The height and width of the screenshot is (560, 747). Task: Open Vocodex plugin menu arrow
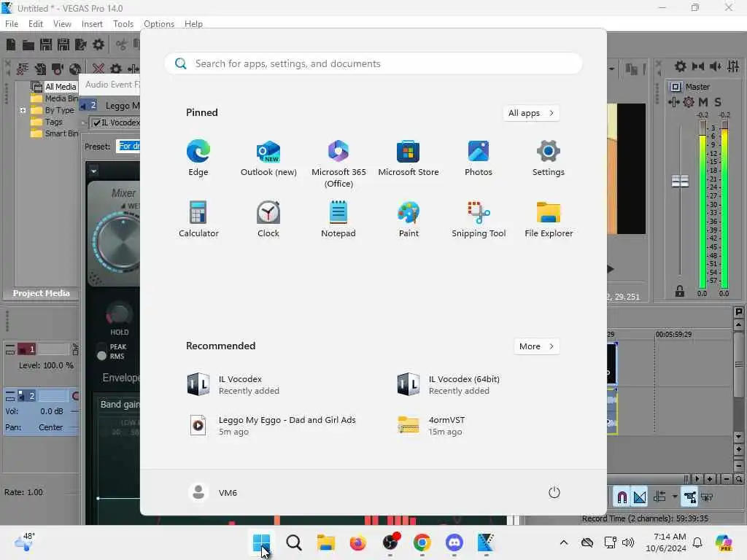click(x=94, y=171)
